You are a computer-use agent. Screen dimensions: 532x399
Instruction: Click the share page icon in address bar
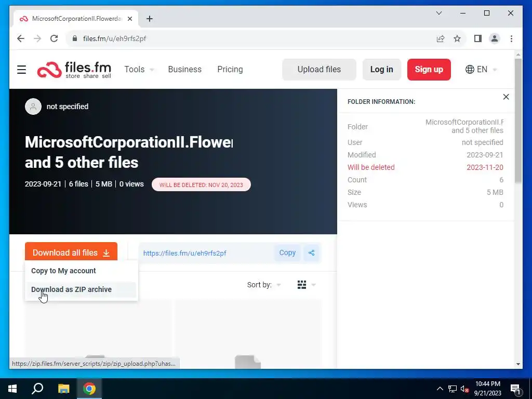coord(441,38)
